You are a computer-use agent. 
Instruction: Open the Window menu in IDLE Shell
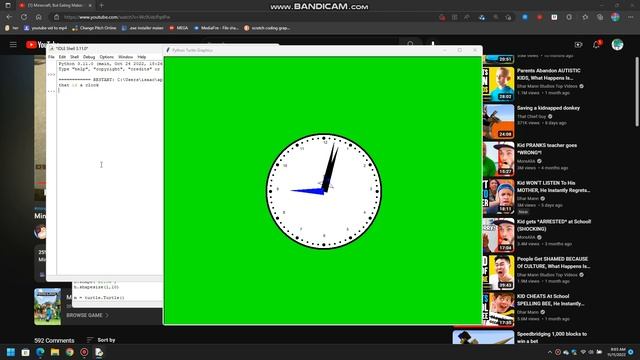coord(125,57)
